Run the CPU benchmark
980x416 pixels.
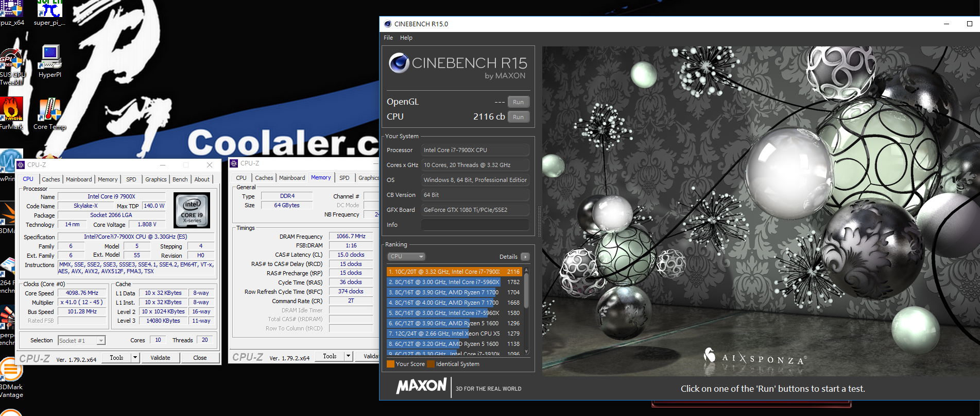click(x=518, y=117)
